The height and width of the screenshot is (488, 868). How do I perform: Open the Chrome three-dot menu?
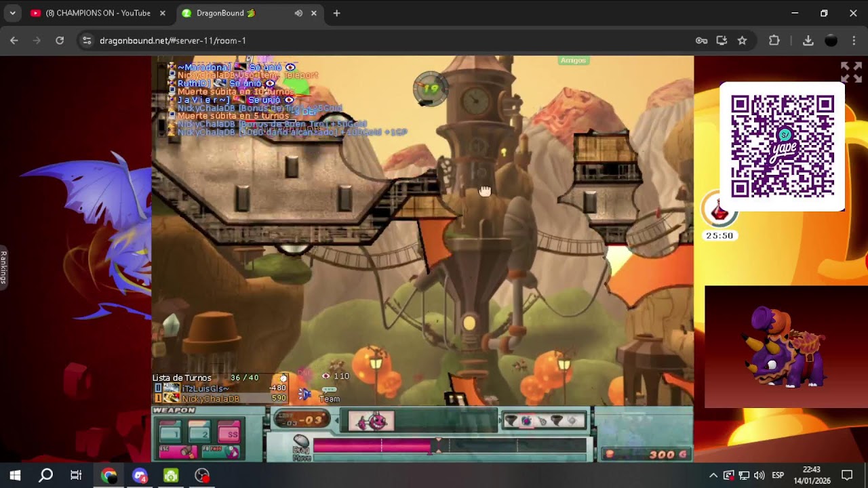[x=854, y=41]
